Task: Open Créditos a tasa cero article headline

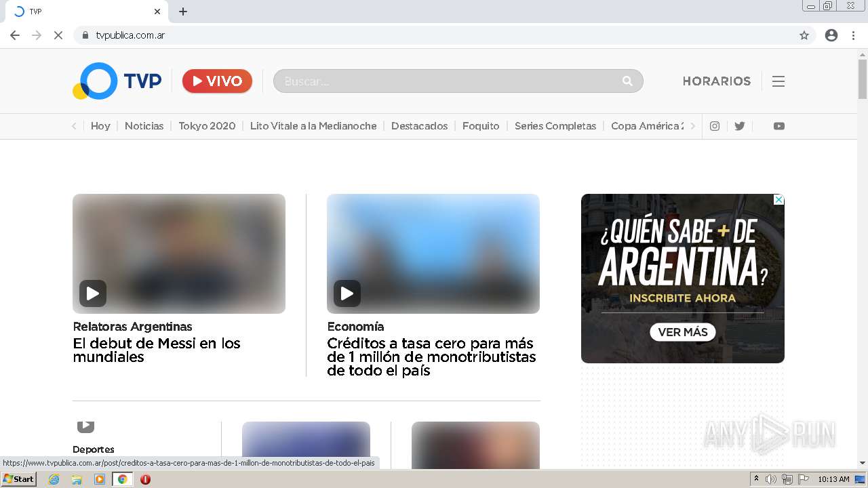Action: 431,357
